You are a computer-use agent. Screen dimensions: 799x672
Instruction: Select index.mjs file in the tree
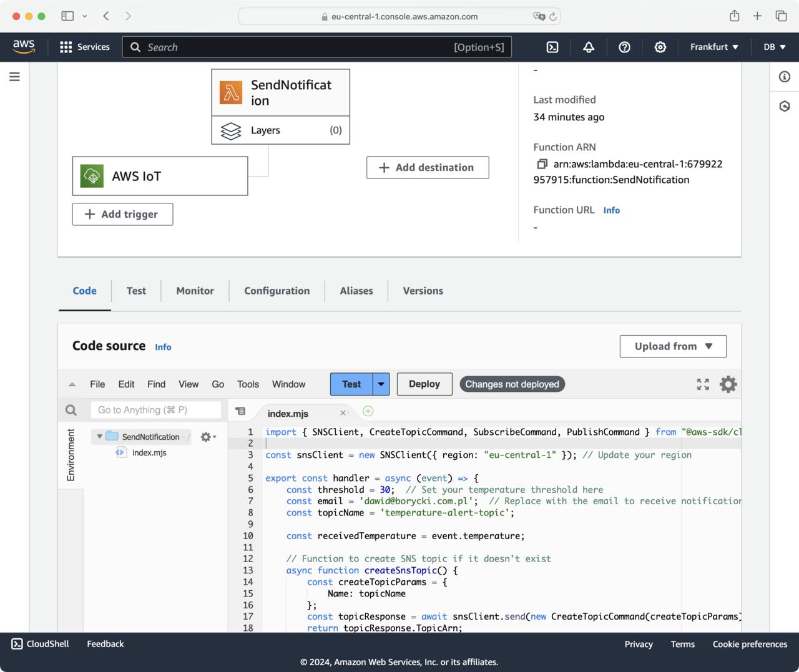pos(149,452)
